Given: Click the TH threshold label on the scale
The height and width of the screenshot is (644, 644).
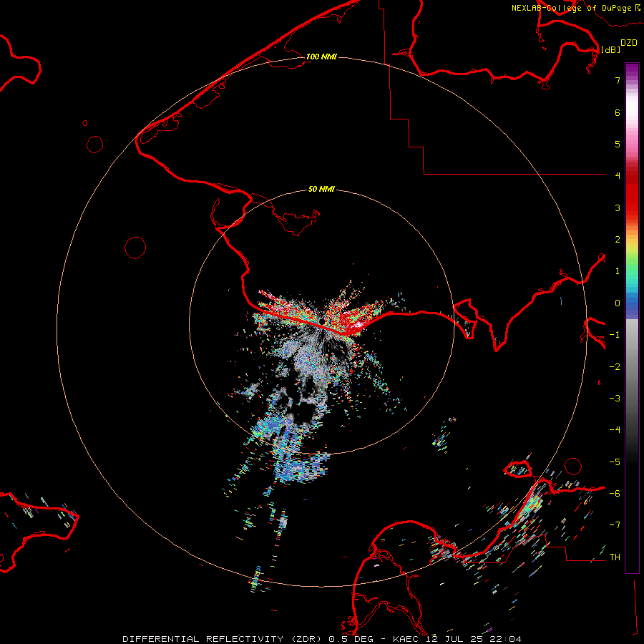Looking at the screenshot, I should pyautogui.click(x=615, y=557).
